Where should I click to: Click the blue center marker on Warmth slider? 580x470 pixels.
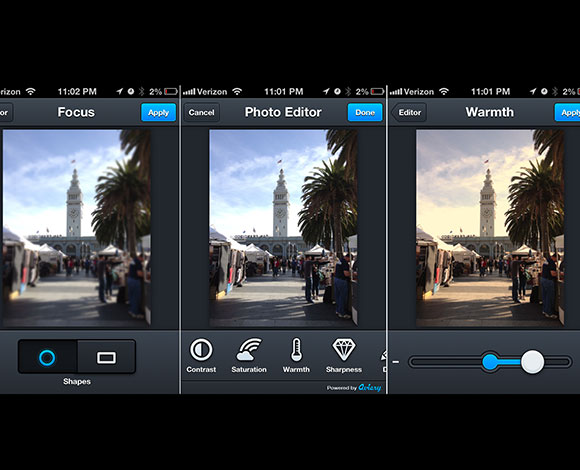tap(490, 362)
